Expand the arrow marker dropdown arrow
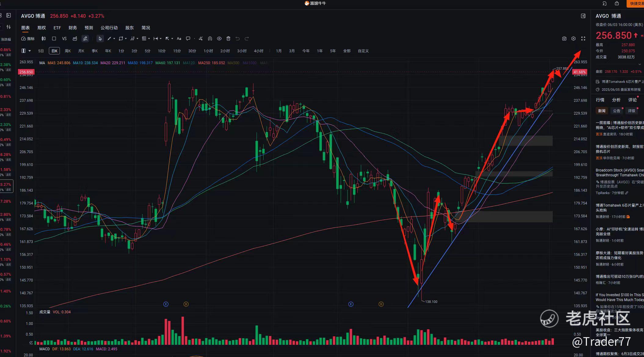The height and width of the screenshot is (357, 644). pyautogui.click(x=172, y=39)
